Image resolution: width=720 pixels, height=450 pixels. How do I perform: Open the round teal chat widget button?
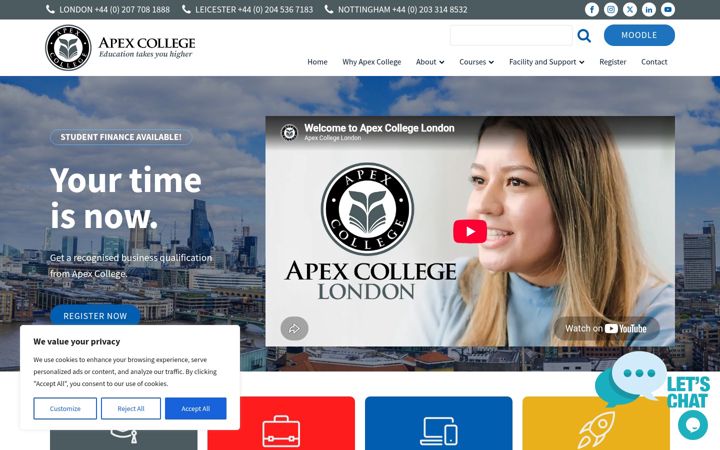[x=693, y=424]
